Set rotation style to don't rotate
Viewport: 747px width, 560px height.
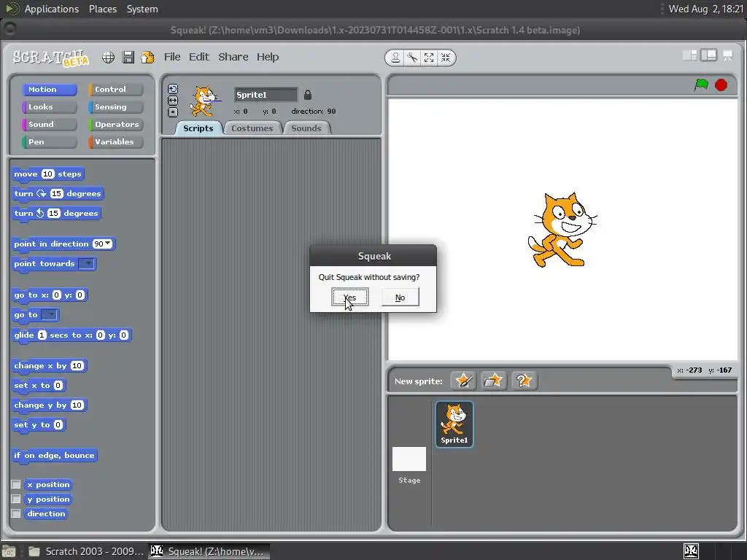point(173,112)
